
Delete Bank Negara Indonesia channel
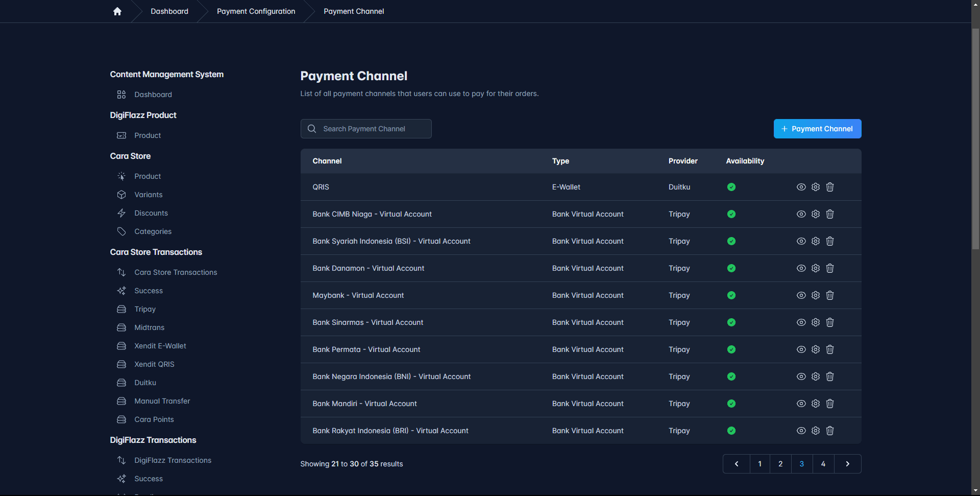pyautogui.click(x=830, y=376)
